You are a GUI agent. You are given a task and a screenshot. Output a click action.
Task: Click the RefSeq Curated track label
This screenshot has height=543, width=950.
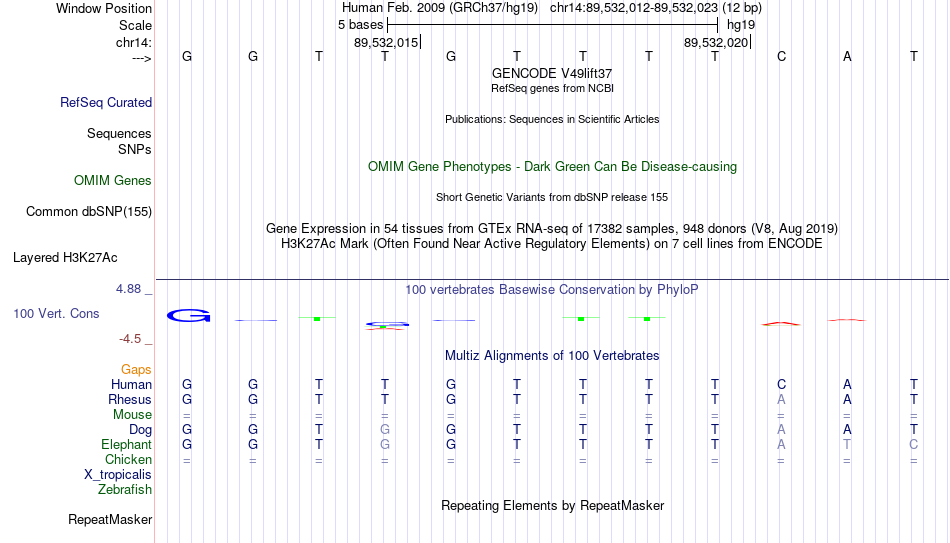(x=106, y=102)
